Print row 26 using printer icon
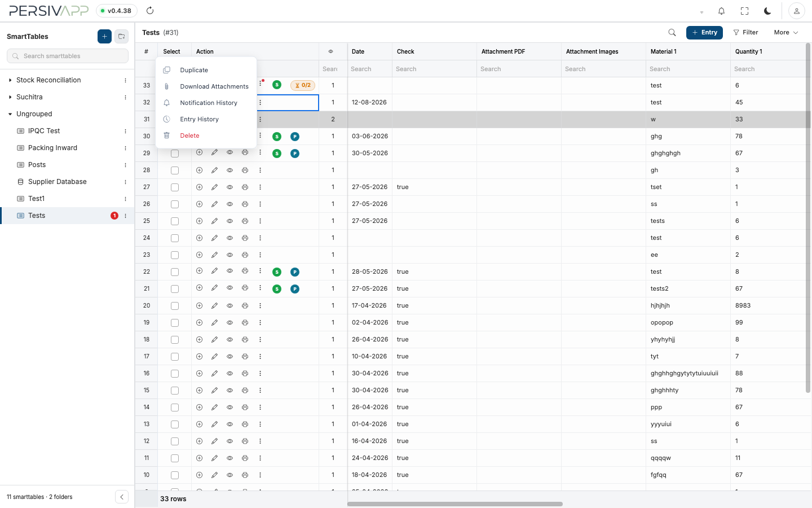This screenshot has height=508, width=812. pos(245,204)
